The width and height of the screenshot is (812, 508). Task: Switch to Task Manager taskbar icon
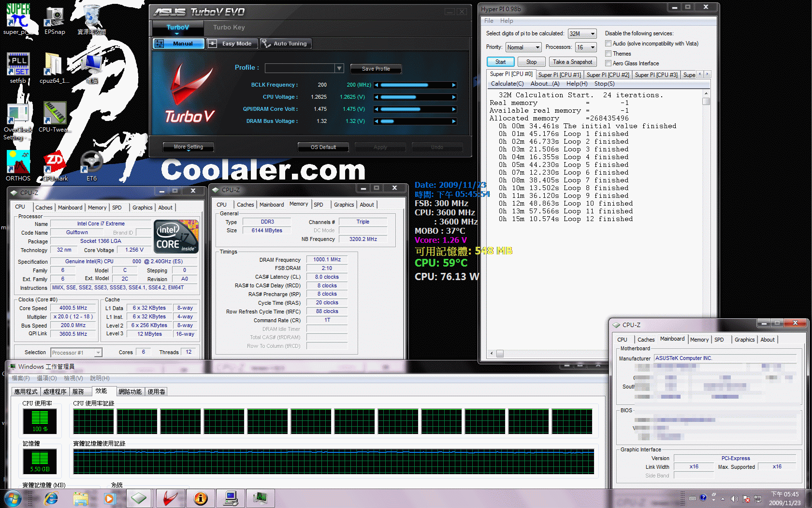click(260, 498)
